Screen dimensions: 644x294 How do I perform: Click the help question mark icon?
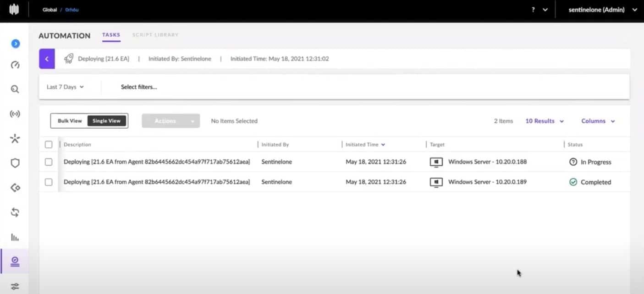click(533, 10)
